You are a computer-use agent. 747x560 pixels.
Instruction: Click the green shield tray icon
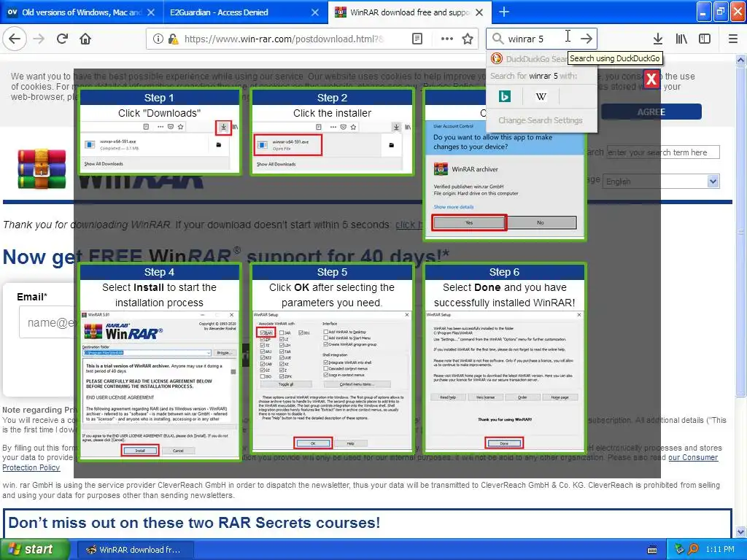680,550
